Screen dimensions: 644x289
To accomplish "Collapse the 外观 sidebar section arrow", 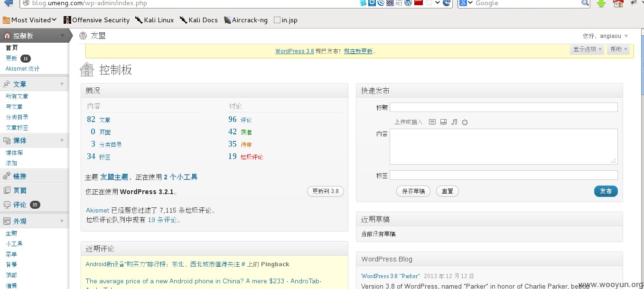I will 62,221.
